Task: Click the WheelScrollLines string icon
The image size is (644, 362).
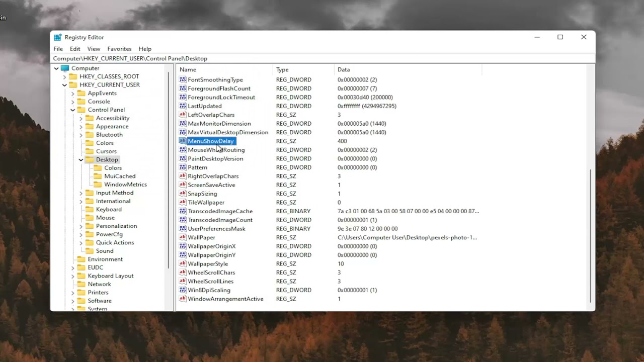Action: click(183, 281)
